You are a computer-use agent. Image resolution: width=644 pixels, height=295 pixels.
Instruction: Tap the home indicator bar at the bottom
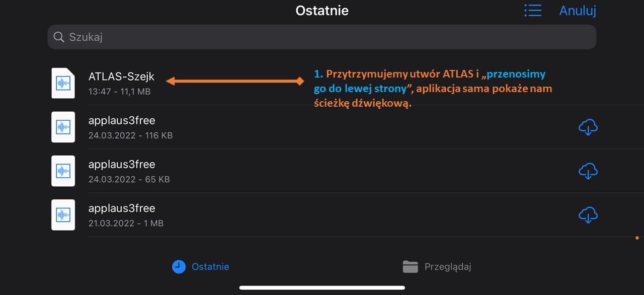coord(322,288)
